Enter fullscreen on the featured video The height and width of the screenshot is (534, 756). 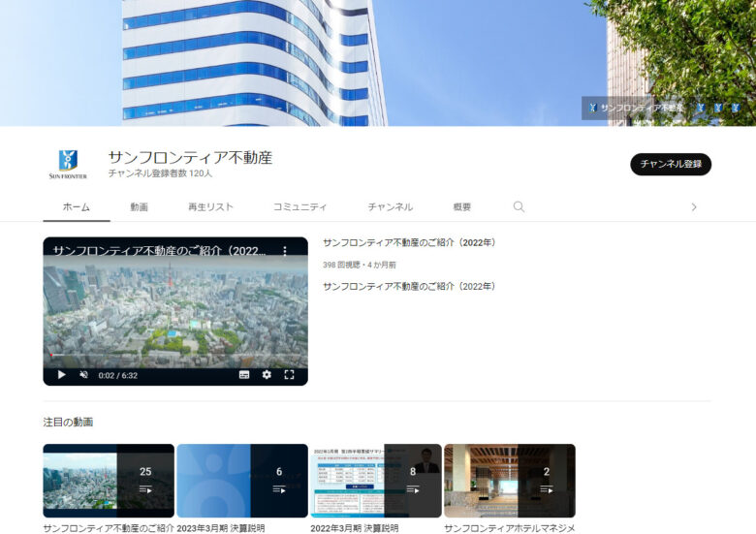289,374
